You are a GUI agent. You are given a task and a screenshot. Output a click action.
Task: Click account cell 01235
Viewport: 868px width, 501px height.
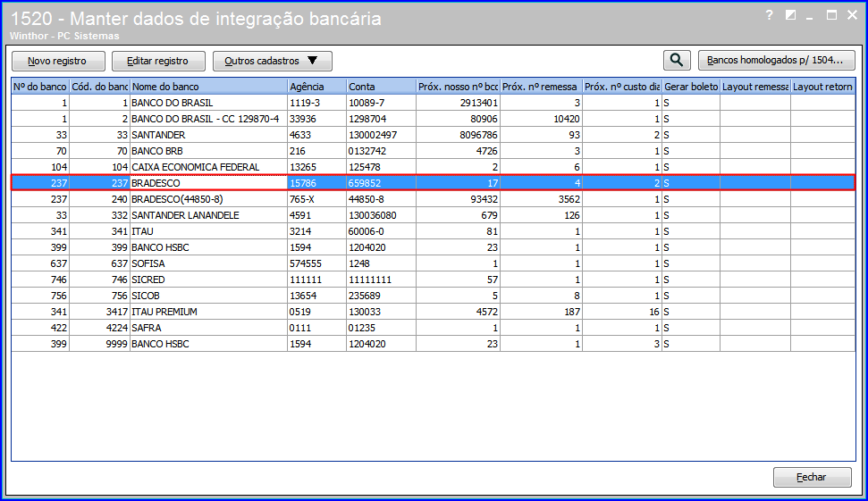pos(381,328)
